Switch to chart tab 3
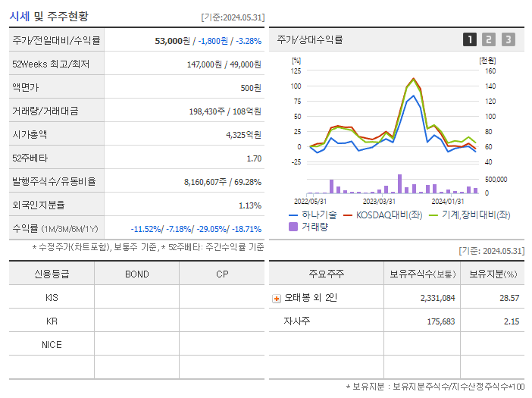The height and width of the screenshot is (398, 532). click(x=509, y=39)
